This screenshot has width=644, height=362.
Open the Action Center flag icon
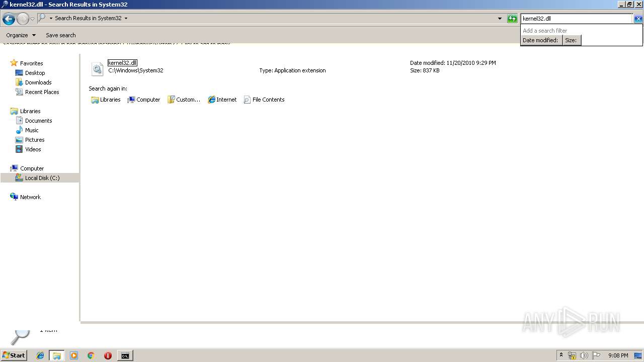(x=596, y=355)
